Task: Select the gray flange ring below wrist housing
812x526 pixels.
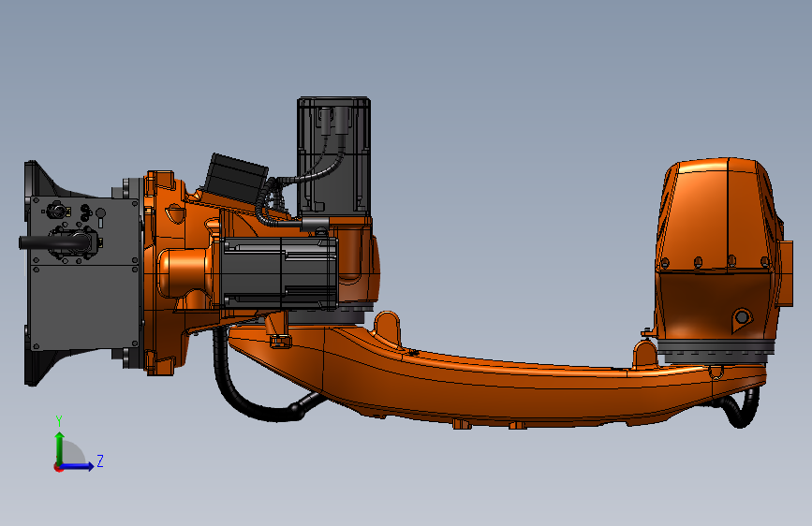Action: pyautogui.click(x=716, y=351)
